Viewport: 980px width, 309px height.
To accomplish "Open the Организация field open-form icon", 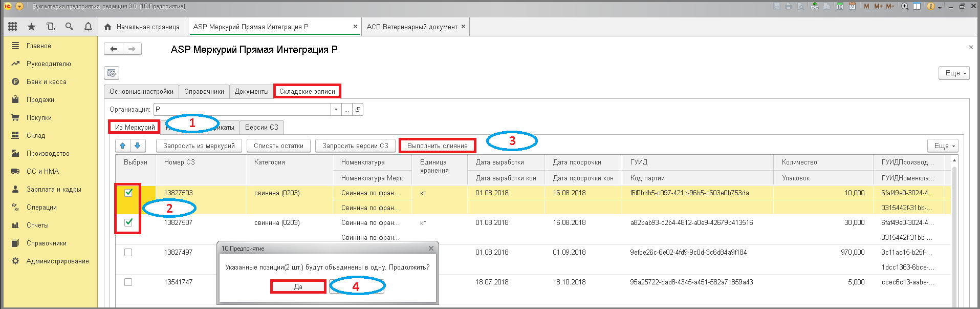I will tap(358, 109).
